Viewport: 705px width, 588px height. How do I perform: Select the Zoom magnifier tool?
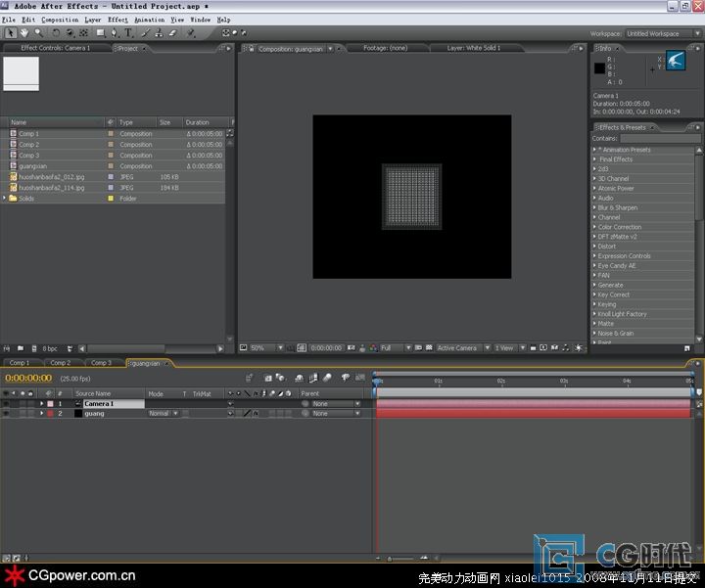point(38,33)
